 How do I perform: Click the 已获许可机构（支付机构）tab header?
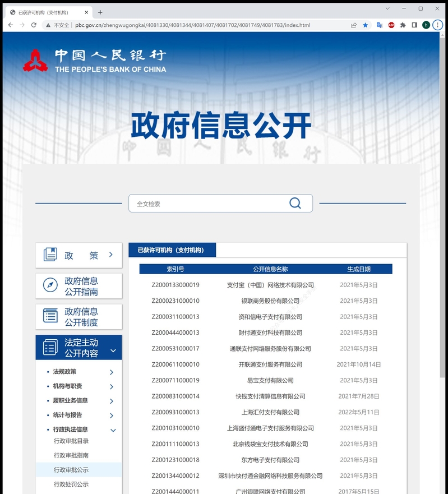click(x=172, y=250)
